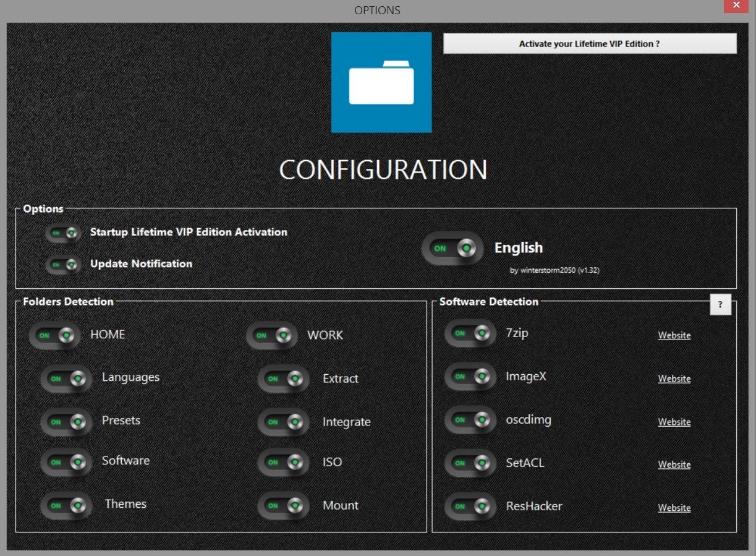756x556 pixels.
Task: Click the 'Folders Detection' group label
Action: [68, 302]
